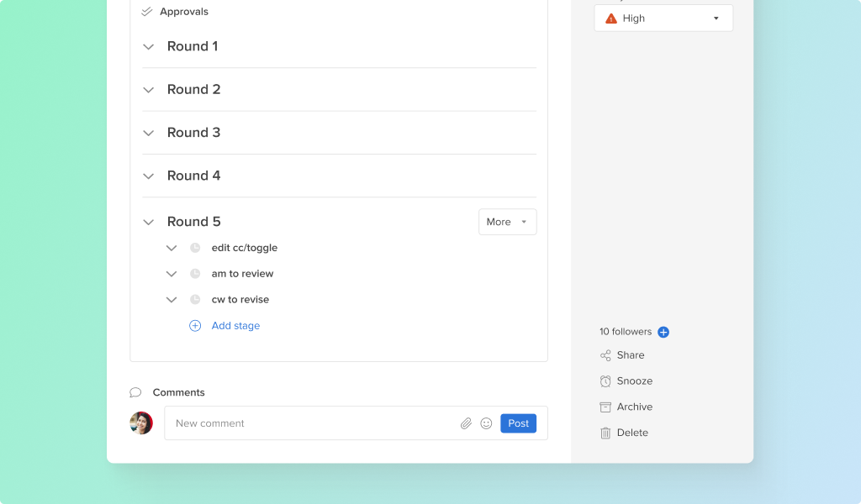This screenshot has width=861, height=504.
Task: Open the emoji picker icon
Action: 486,423
